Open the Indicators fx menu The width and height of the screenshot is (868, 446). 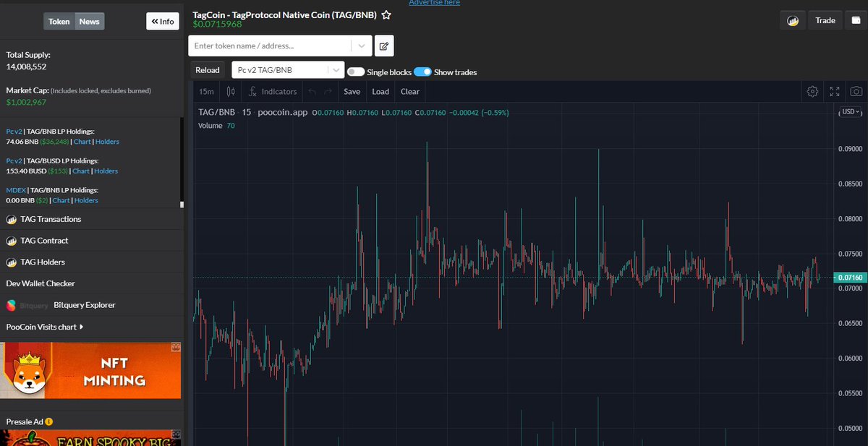(x=273, y=92)
